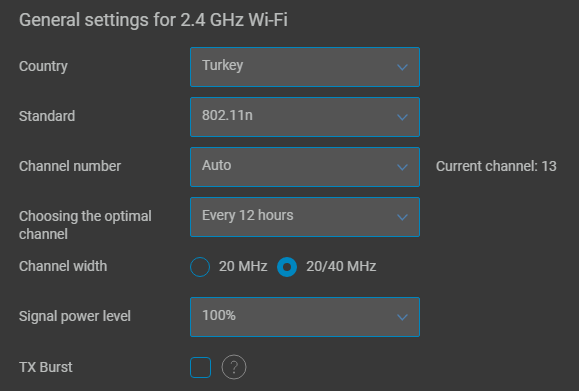Click the chevron arrow beside 100% power
Viewport: 579px width, 391px height.
point(402,317)
